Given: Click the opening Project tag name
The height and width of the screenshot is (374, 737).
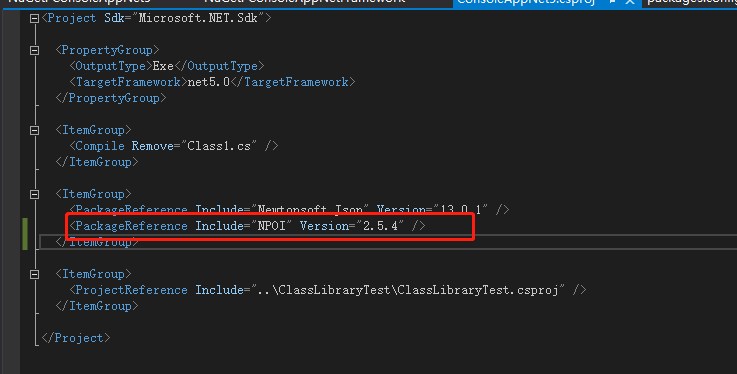Looking at the screenshot, I should pyautogui.click(x=72, y=18).
